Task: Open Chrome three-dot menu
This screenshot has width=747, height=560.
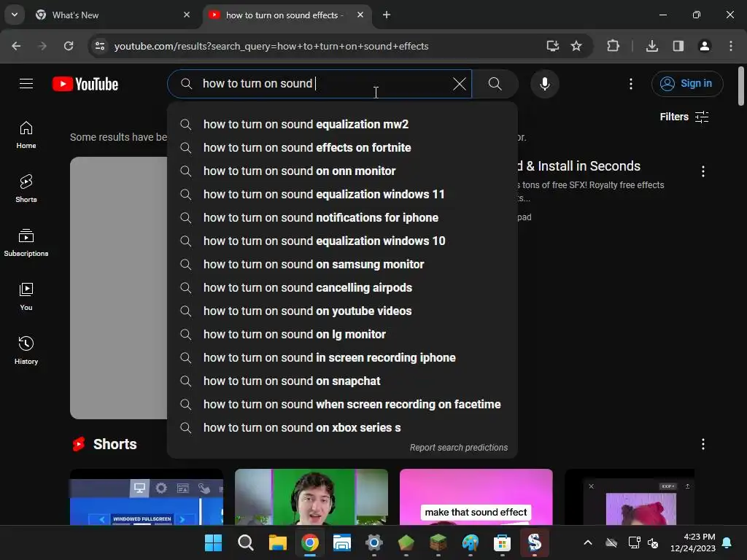Action: click(x=731, y=46)
